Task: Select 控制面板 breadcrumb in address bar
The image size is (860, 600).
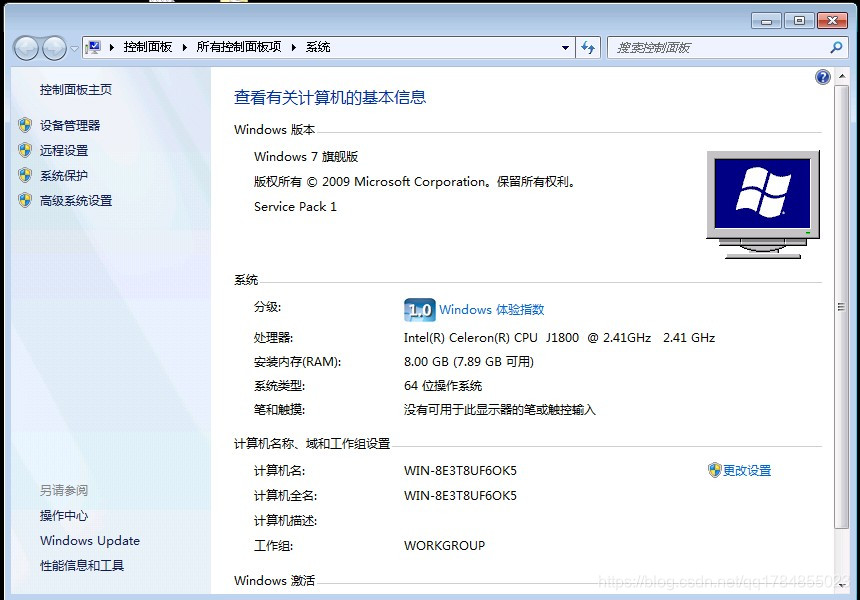Action: 148,47
